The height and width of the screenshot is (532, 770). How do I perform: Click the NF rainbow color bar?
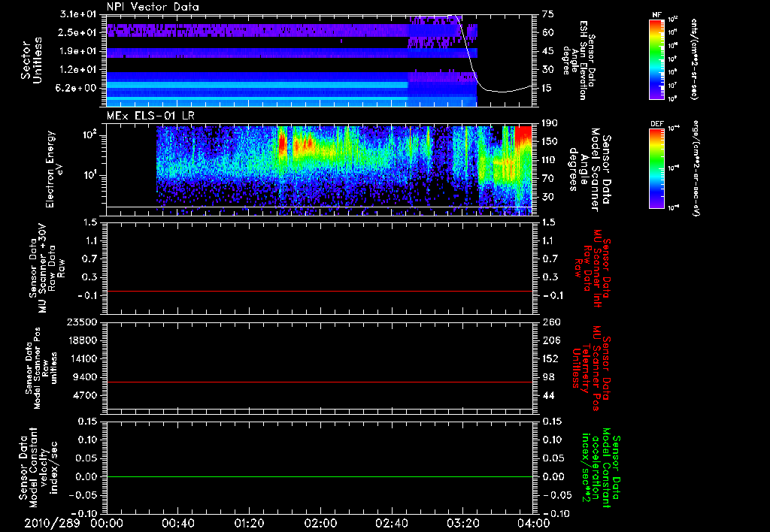[656, 59]
